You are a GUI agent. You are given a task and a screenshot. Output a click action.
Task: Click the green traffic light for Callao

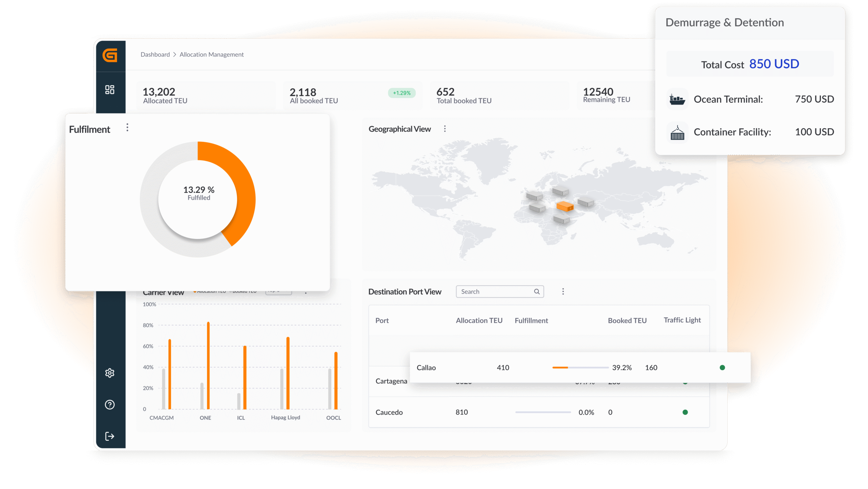click(x=722, y=367)
